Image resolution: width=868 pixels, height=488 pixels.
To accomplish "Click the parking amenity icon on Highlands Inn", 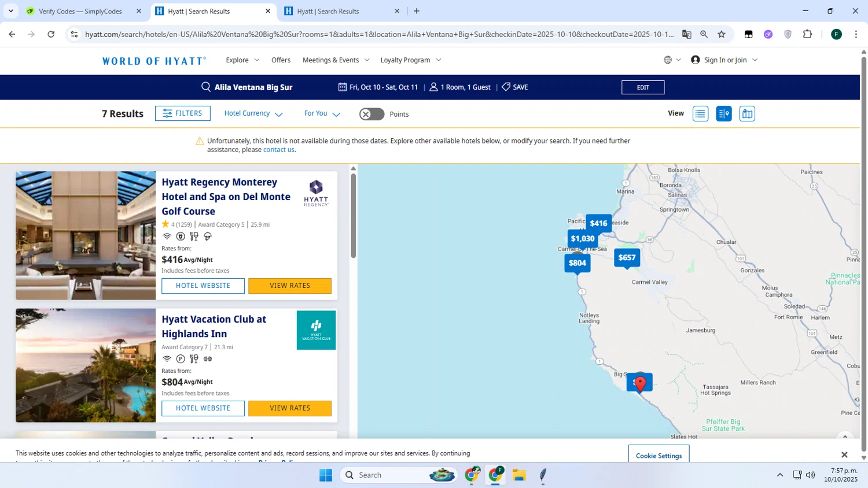I will pyautogui.click(x=181, y=359).
